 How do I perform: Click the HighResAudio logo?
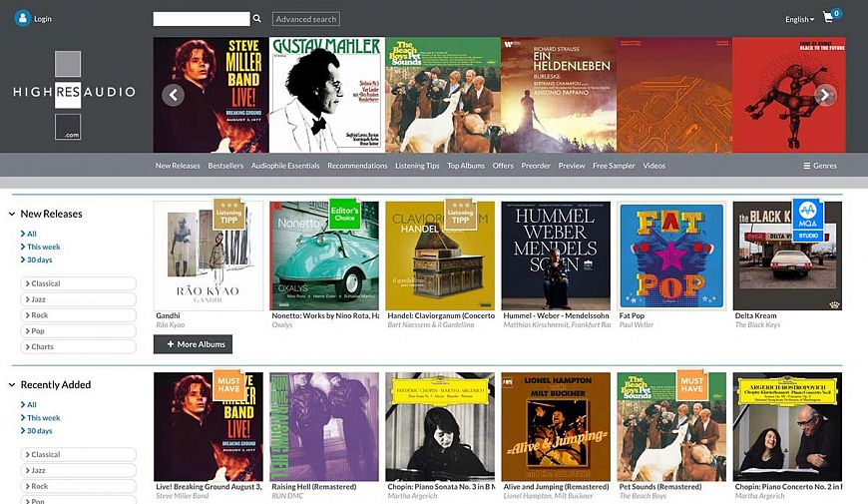pyautogui.click(x=68, y=93)
